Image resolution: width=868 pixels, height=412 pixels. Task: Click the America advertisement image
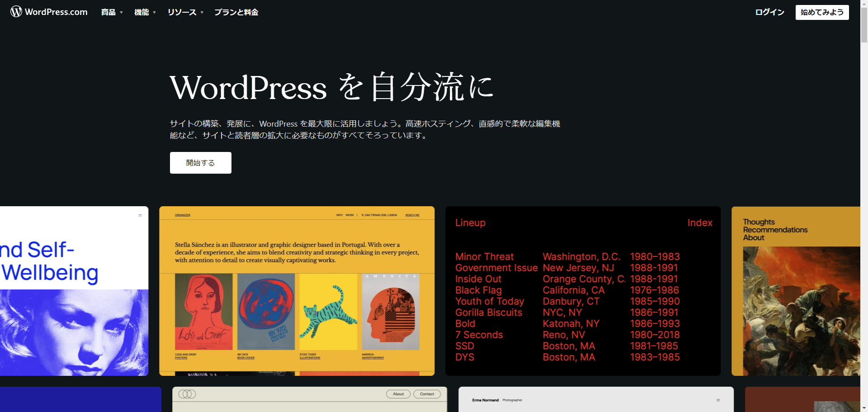coord(391,312)
